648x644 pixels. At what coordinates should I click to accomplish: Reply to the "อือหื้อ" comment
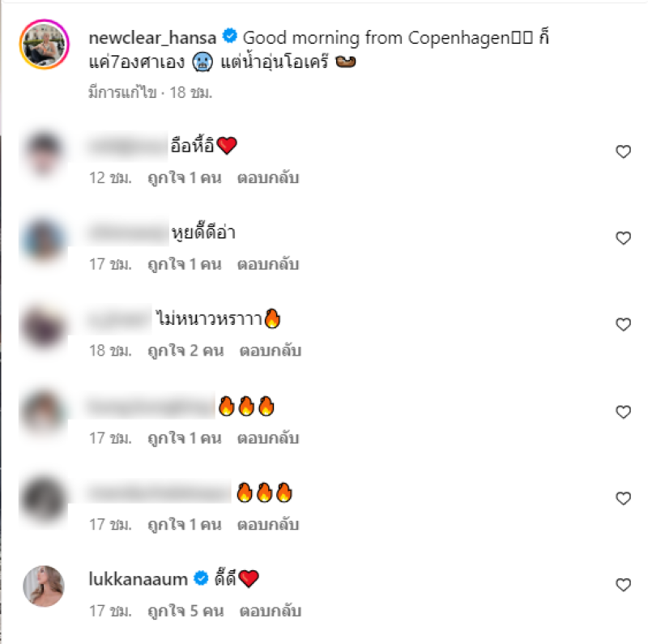point(268,177)
